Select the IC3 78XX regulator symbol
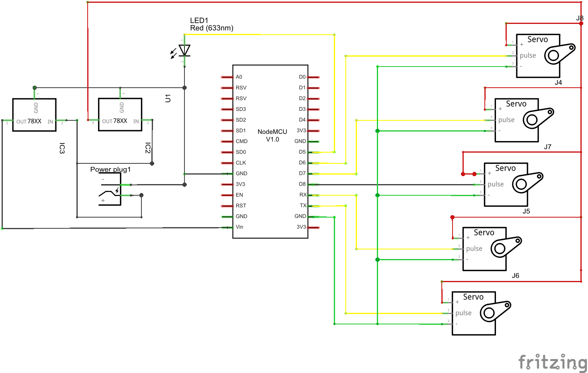This screenshot has width=588, height=373. pyautogui.click(x=34, y=115)
